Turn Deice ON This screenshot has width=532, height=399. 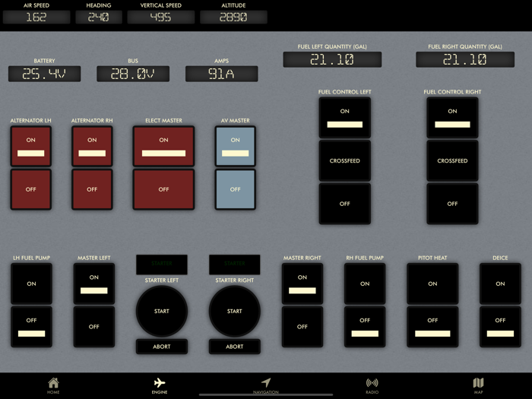click(x=500, y=283)
